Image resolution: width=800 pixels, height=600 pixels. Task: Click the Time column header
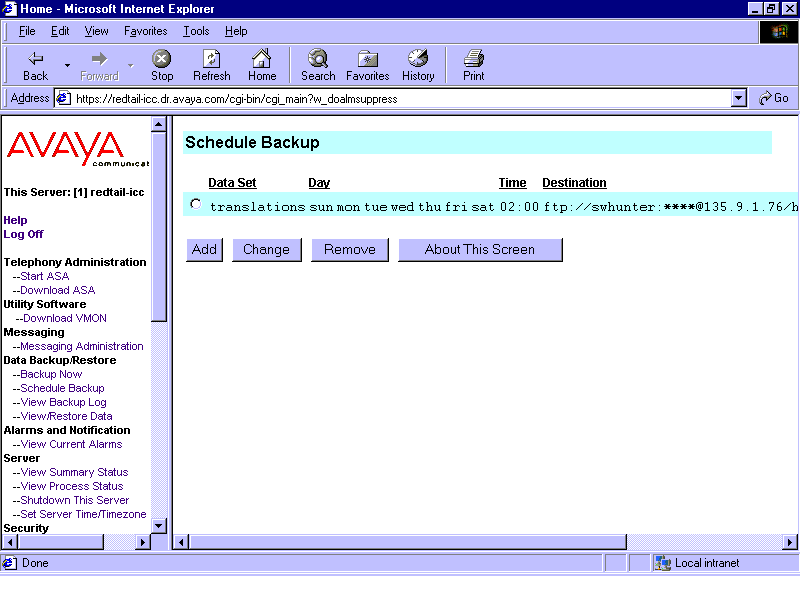pyautogui.click(x=512, y=183)
